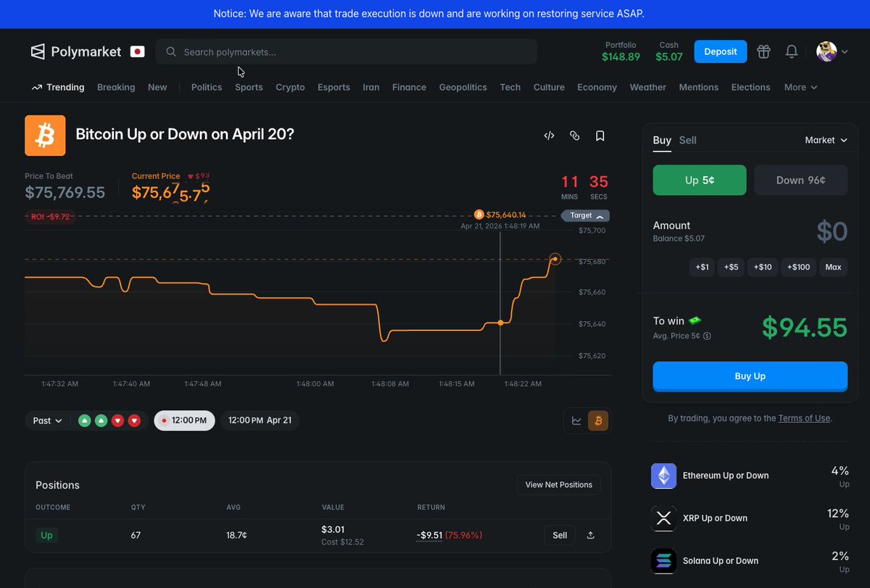The height and width of the screenshot is (588, 870).
Task: Switch to the Sell tab
Action: pos(688,140)
